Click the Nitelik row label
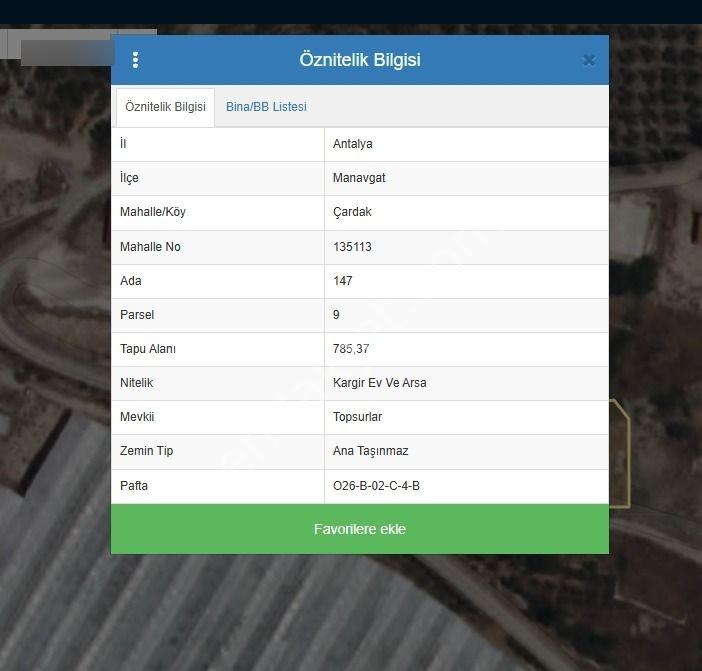This screenshot has width=702, height=671. point(137,383)
